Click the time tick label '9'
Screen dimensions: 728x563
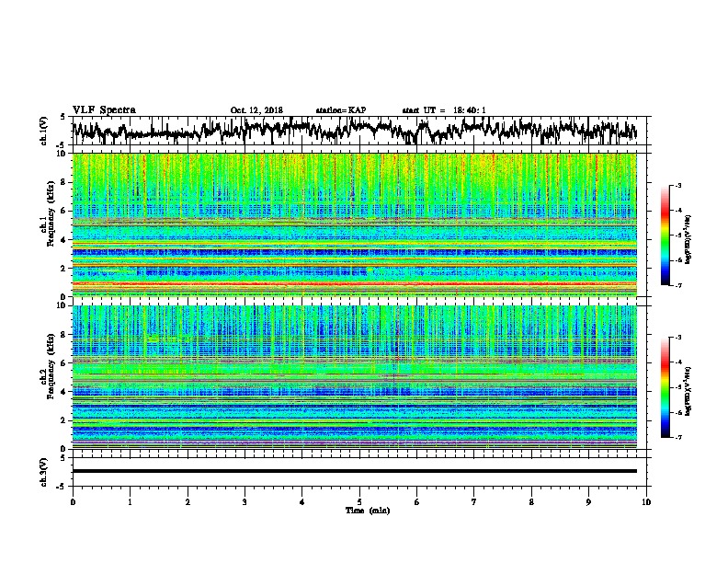(x=588, y=502)
